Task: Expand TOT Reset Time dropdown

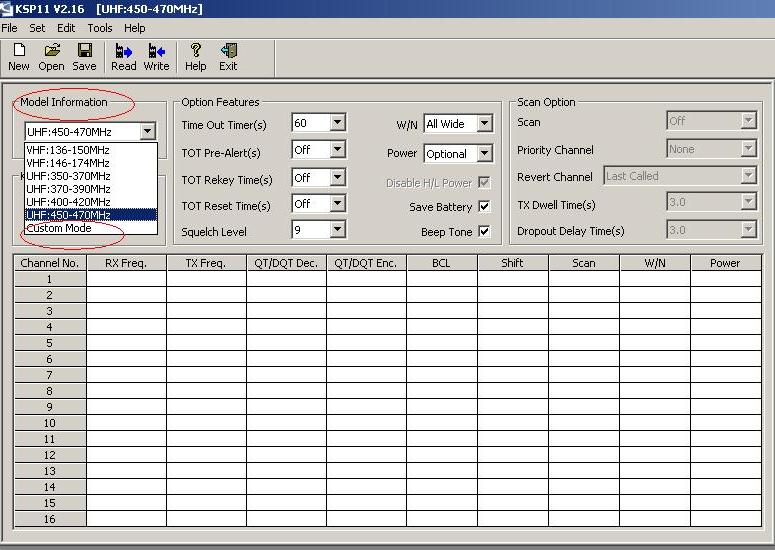Action: [338, 203]
